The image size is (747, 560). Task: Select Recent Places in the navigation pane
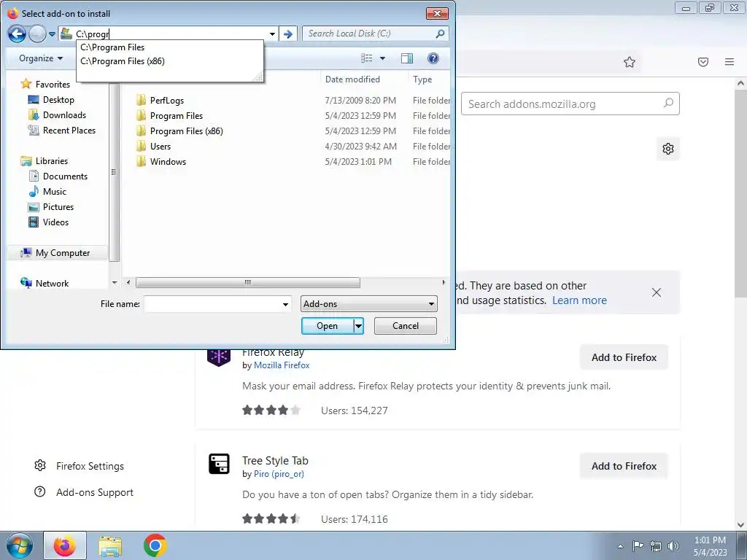coord(69,130)
